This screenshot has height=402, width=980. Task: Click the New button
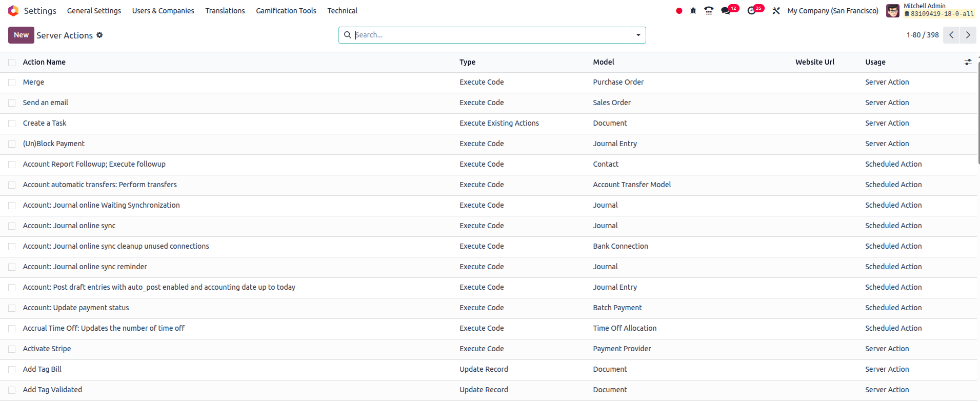coord(21,35)
